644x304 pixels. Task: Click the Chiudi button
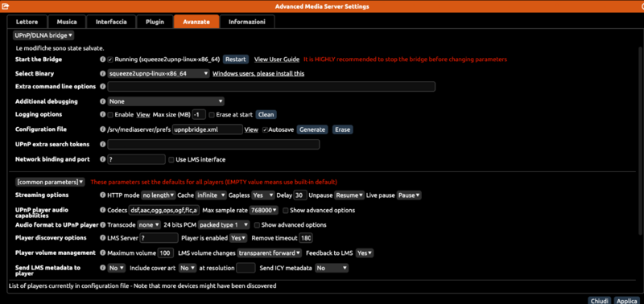tap(599, 300)
